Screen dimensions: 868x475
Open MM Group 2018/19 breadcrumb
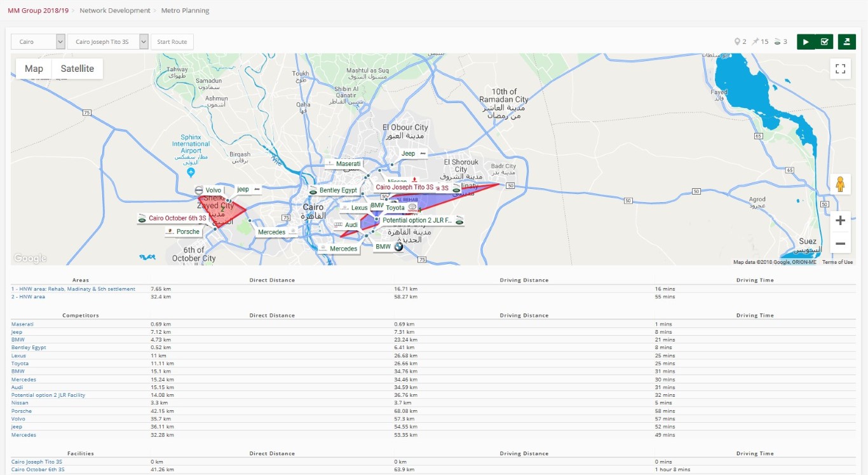pyautogui.click(x=37, y=11)
